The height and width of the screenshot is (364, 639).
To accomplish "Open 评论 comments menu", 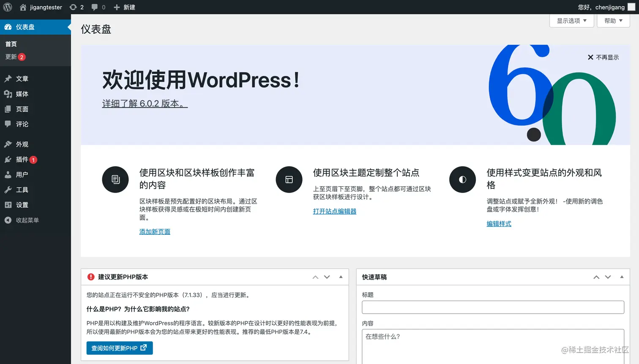I will [35, 124].
